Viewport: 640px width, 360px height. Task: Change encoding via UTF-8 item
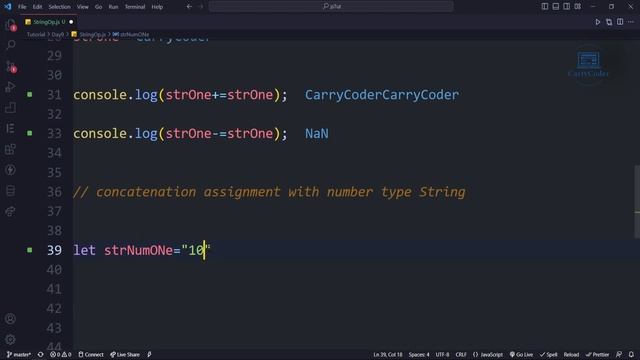pyautogui.click(x=442, y=354)
